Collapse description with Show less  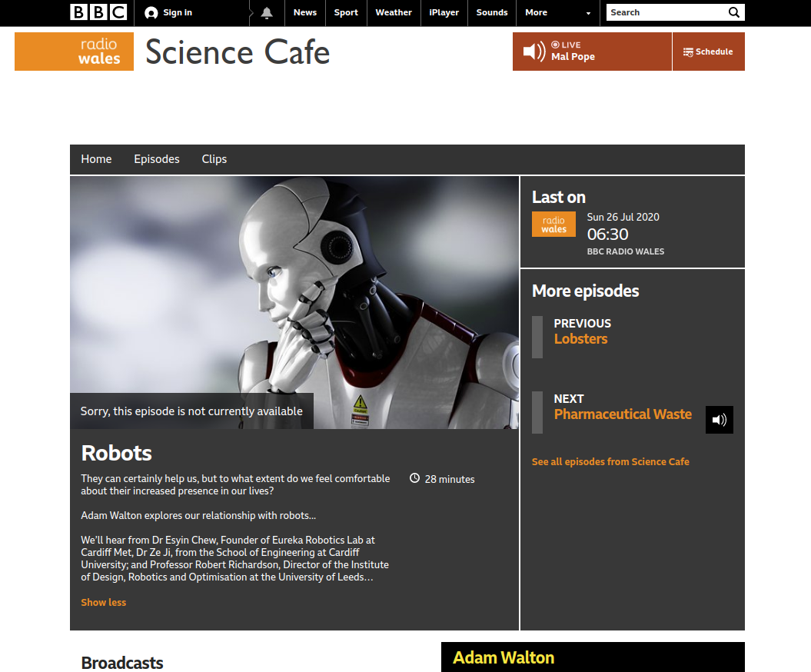click(x=104, y=602)
